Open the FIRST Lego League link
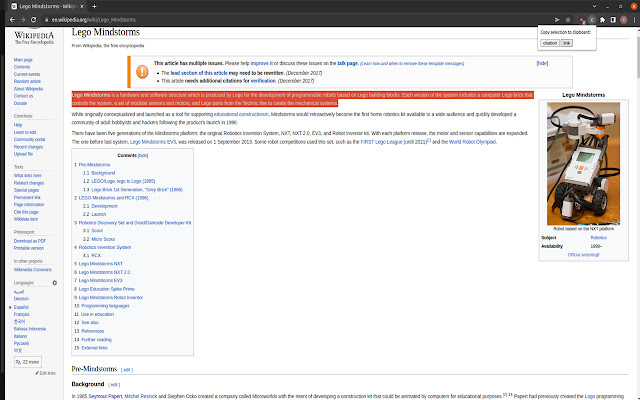 tap(381, 142)
